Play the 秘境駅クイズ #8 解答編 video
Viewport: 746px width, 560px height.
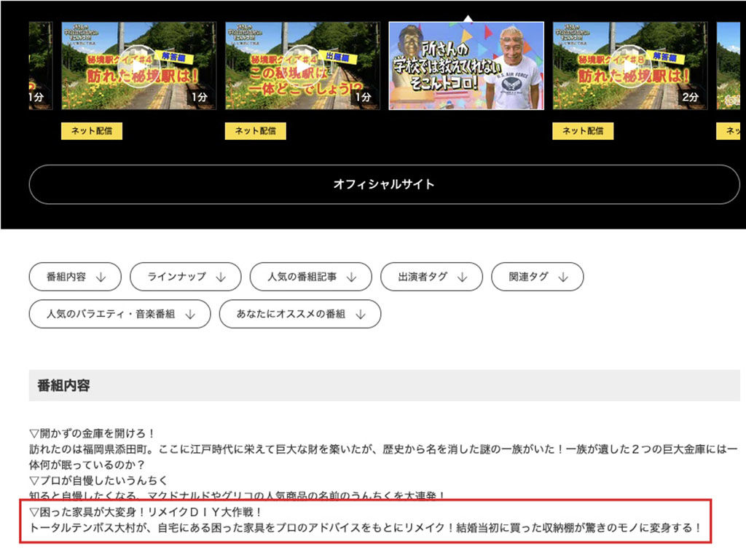[x=629, y=66]
